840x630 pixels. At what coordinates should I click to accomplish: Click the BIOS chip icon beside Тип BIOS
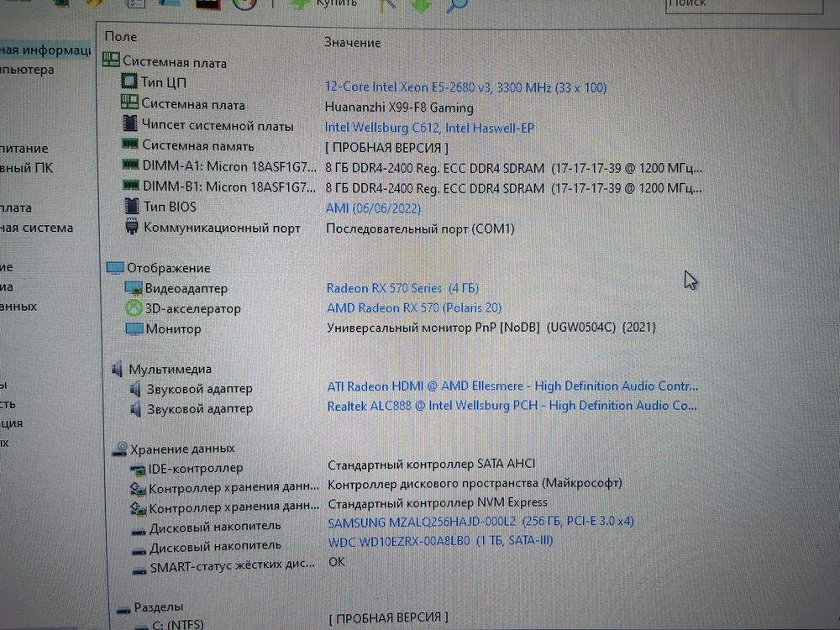click(x=131, y=206)
